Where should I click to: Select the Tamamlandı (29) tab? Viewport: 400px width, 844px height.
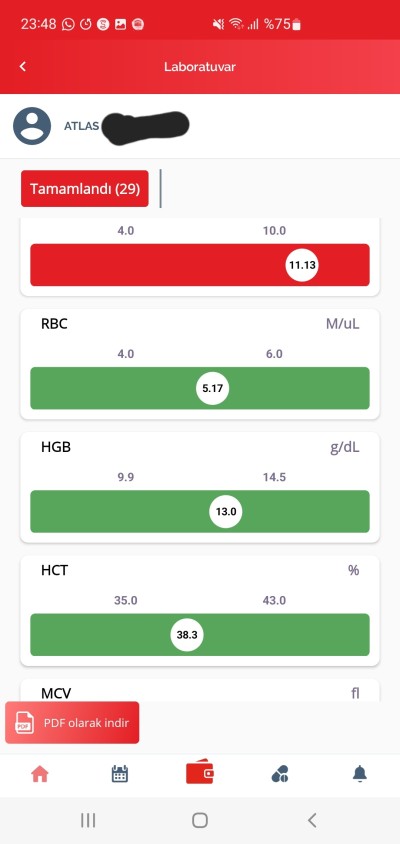[85, 188]
